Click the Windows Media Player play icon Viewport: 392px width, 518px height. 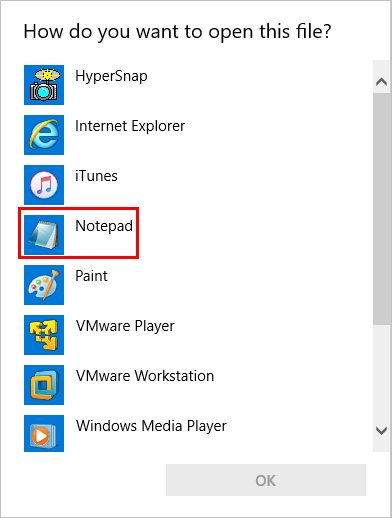click(x=44, y=433)
